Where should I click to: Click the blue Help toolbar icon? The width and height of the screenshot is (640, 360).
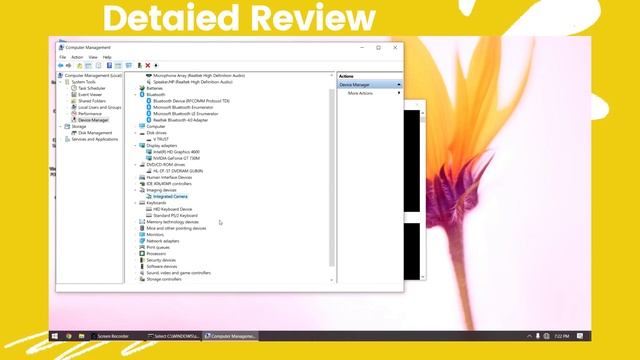click(109, 65)
